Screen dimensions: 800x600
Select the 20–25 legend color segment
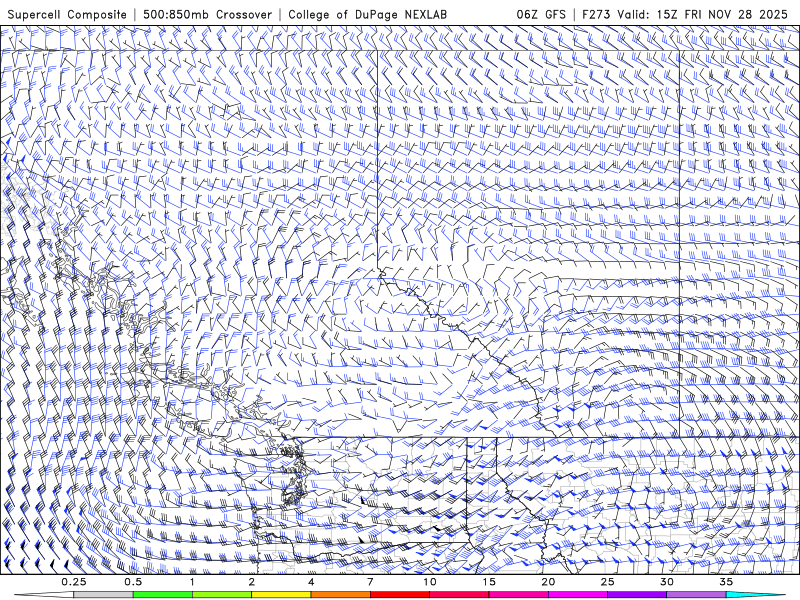click(x=578, y=595)
